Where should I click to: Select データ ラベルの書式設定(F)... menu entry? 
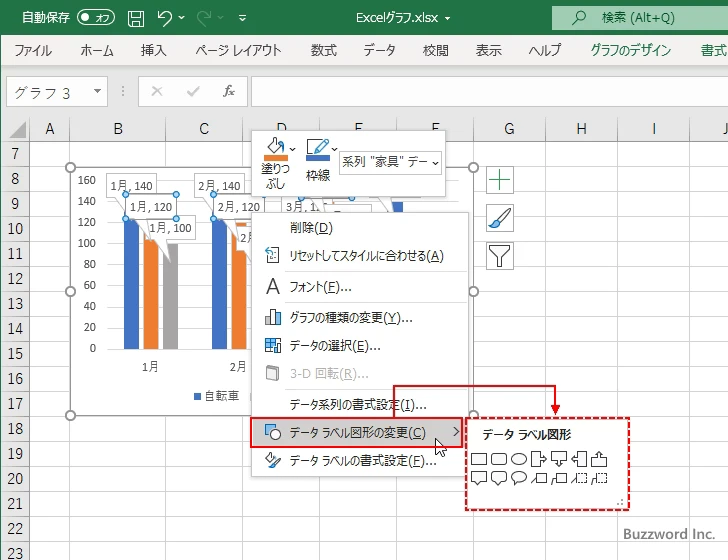[359, 460]
